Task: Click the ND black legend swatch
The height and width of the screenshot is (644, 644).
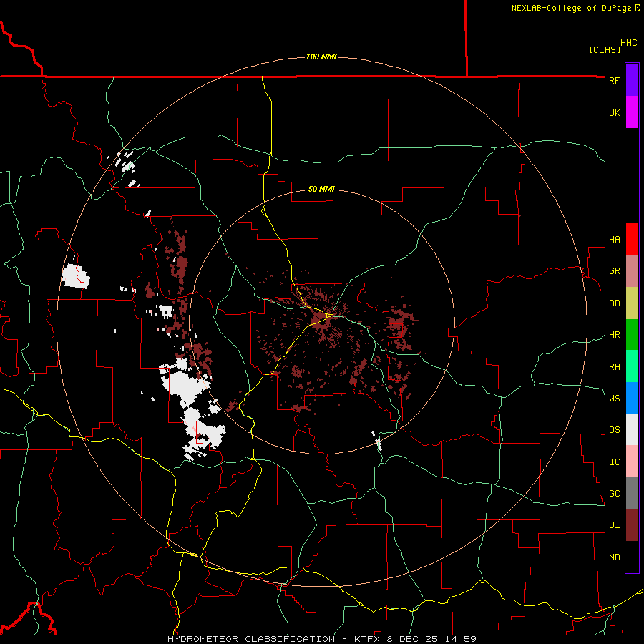Action: point(632,557)
